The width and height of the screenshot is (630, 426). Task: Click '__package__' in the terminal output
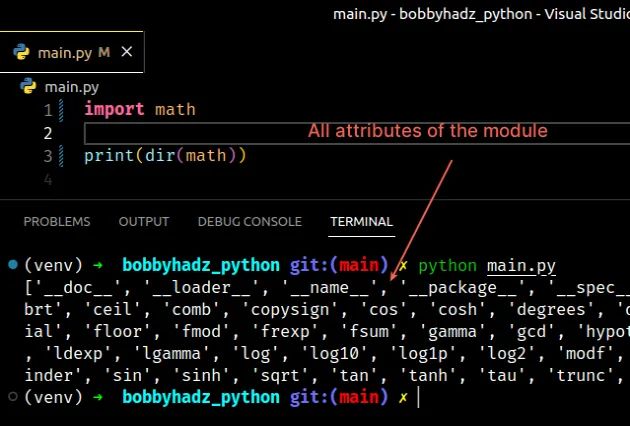click(462, 288)
